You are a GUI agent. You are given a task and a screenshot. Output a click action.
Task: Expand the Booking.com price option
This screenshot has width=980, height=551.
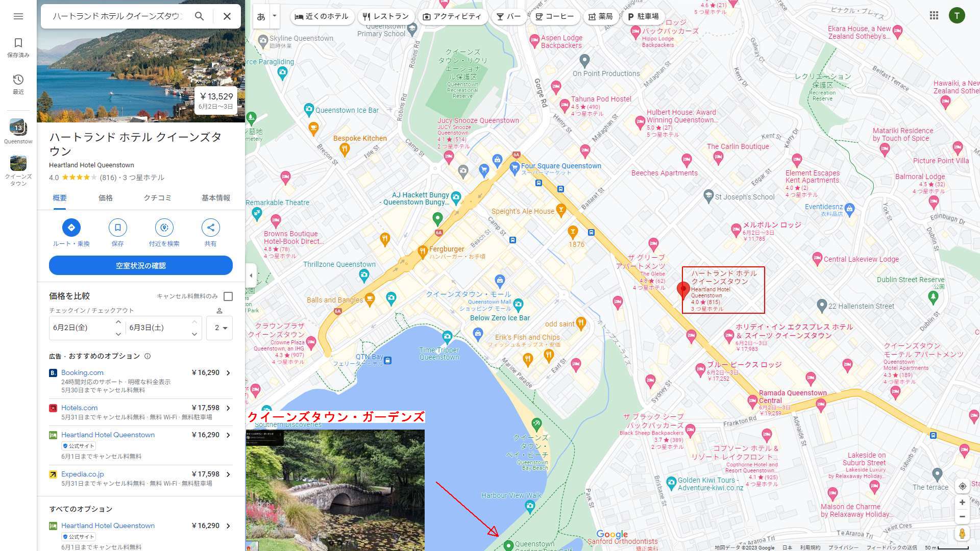pyautogui.click(x=228, y=373)
